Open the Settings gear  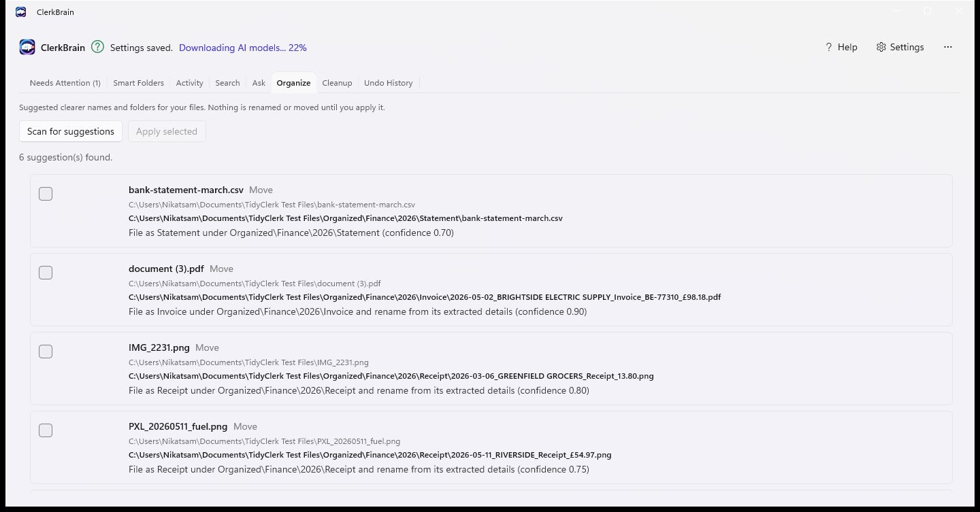pos(900,47)
